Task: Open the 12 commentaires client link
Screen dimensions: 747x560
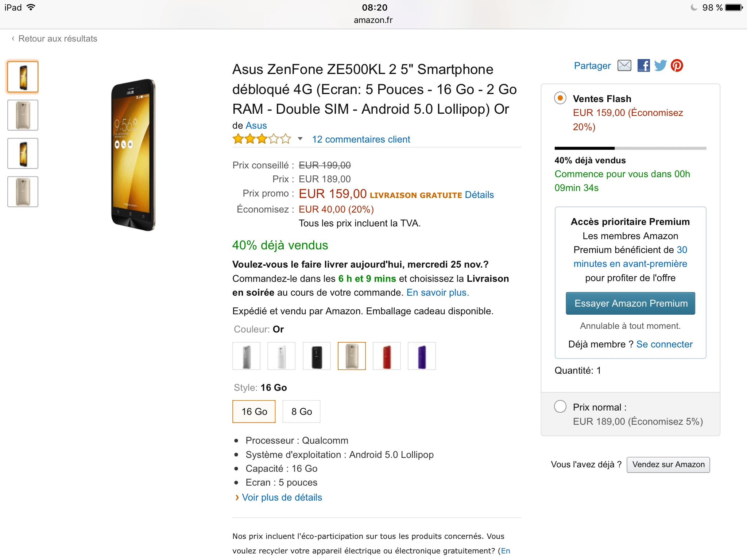Action: coord(361,139)
